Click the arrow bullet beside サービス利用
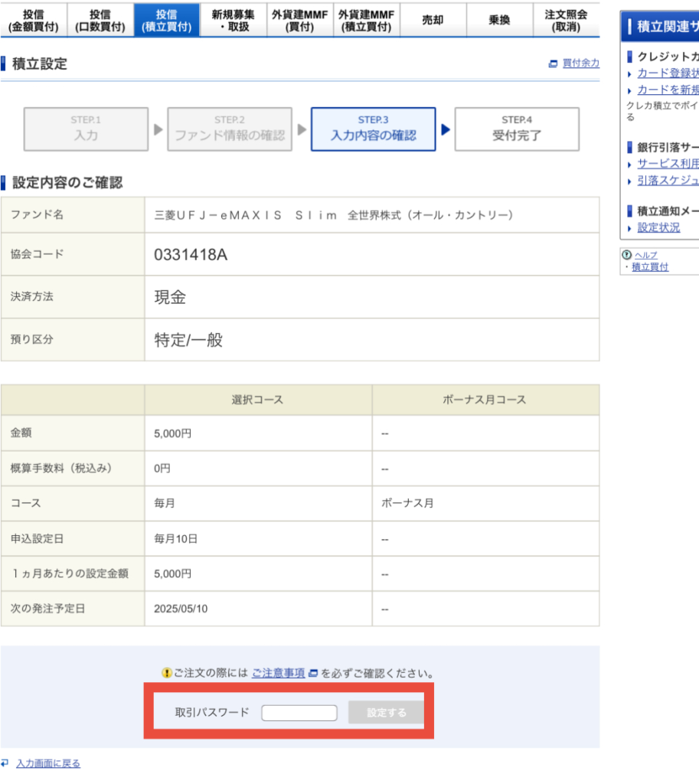Screen dimensions: 699x784 629,165
